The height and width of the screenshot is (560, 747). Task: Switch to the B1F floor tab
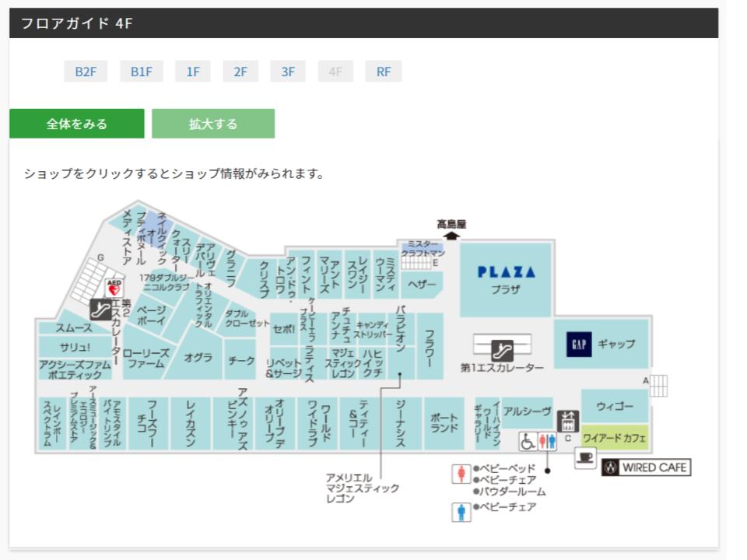[142, 72]
